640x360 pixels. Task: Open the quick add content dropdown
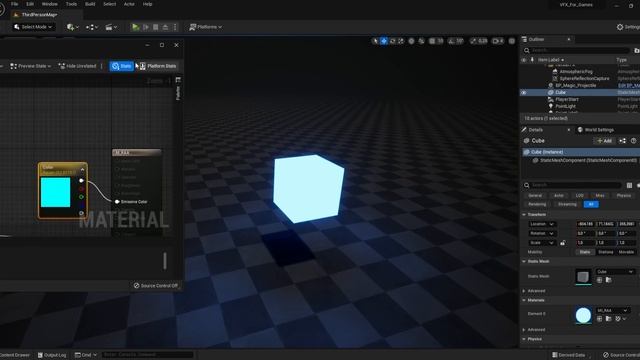tap(73, 27)
